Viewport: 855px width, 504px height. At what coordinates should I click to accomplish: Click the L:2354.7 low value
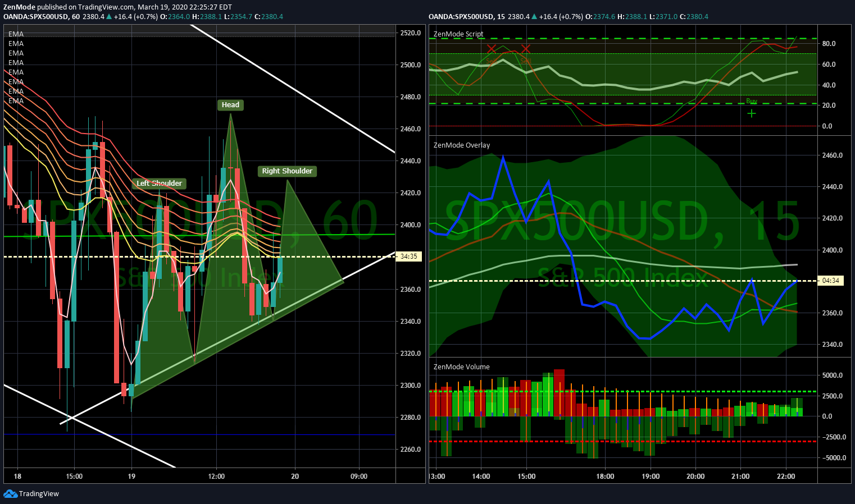click(x=238, y=17)
